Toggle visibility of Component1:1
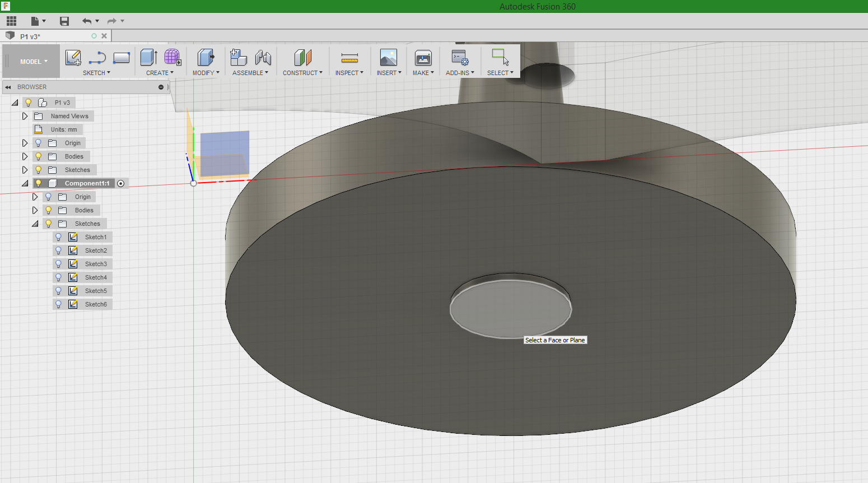868x483 pixels. coord(38,183)
